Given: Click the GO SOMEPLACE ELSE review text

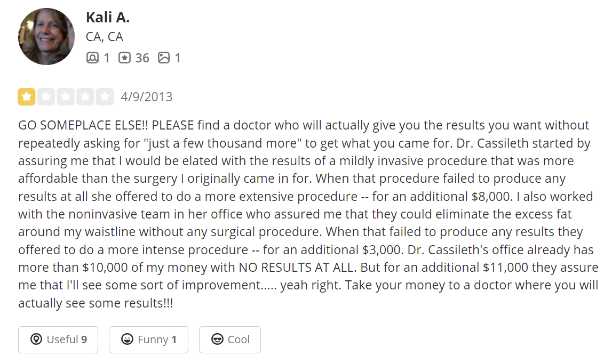Looking at the screenshot, I should (80, 126).
